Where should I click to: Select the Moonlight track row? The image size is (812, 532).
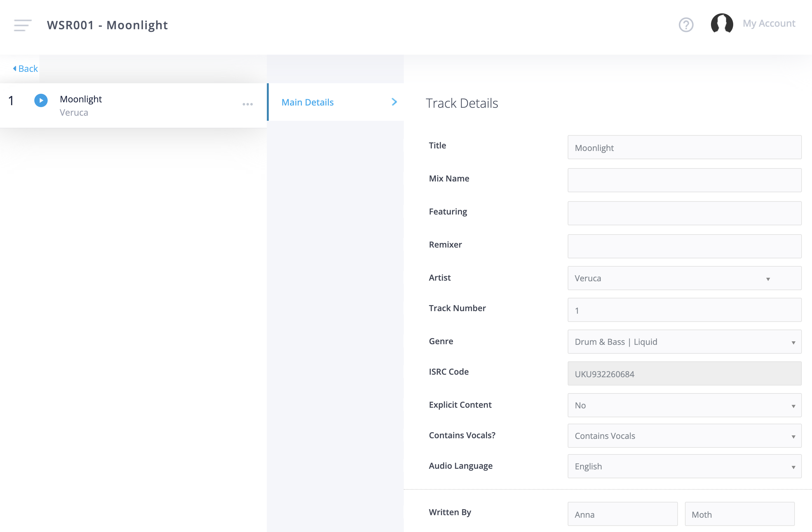(133, 106)
